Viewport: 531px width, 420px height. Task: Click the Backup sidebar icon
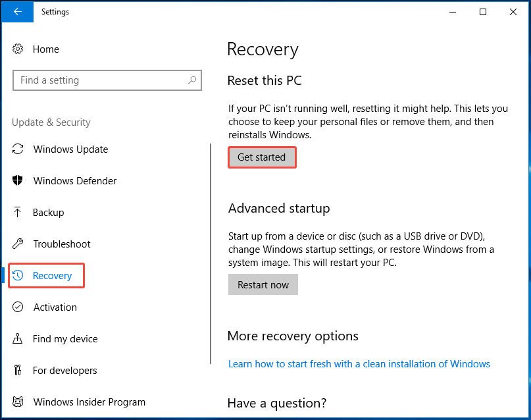[20, 213]
